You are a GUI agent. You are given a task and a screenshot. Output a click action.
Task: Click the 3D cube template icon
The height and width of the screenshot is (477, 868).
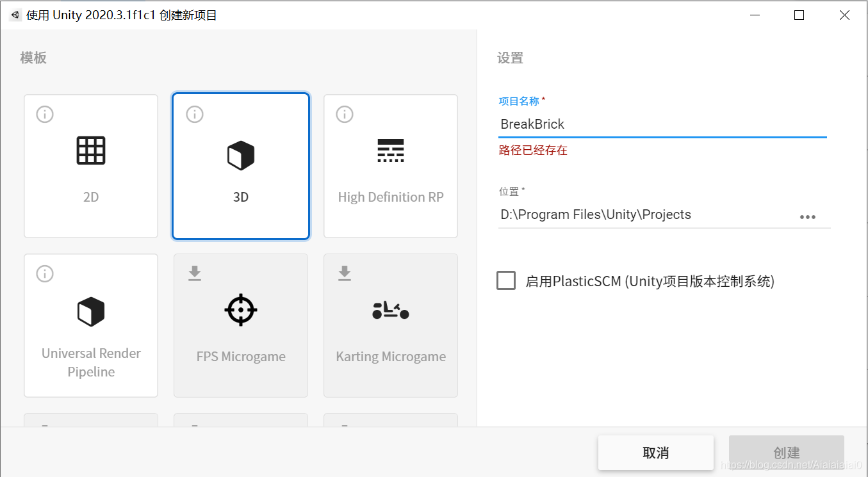pyautogui.click(x=241, y=156)
